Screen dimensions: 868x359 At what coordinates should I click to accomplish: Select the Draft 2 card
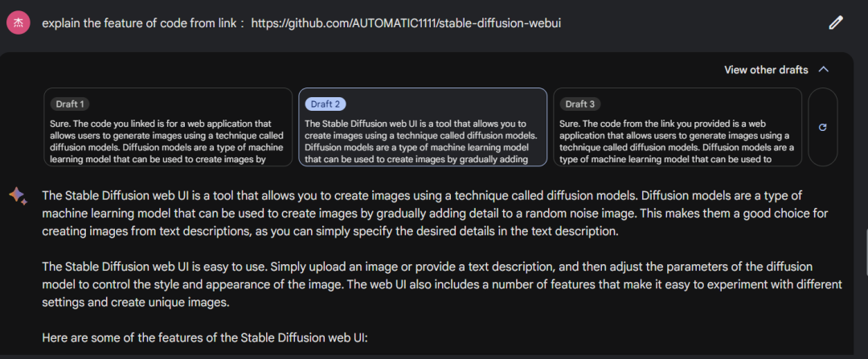[423, 127]
